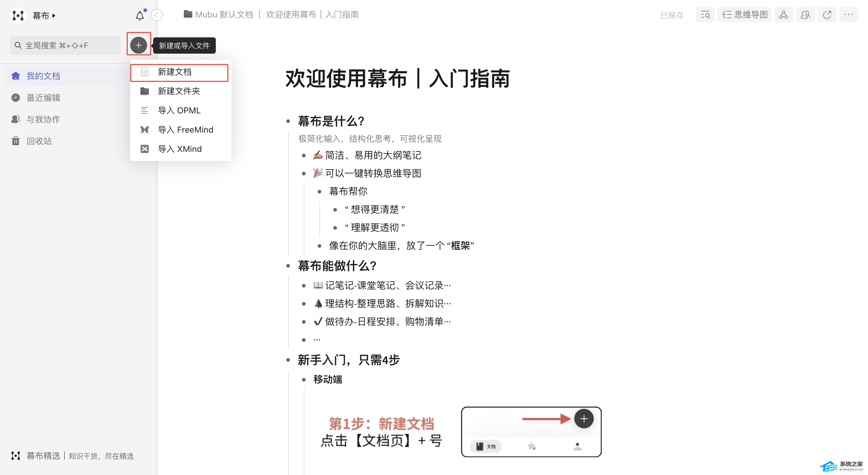Click the line 理结构-整理思路、拆解知识…
The width and height of the screenshot is (868, 475).
pos(382,304)
